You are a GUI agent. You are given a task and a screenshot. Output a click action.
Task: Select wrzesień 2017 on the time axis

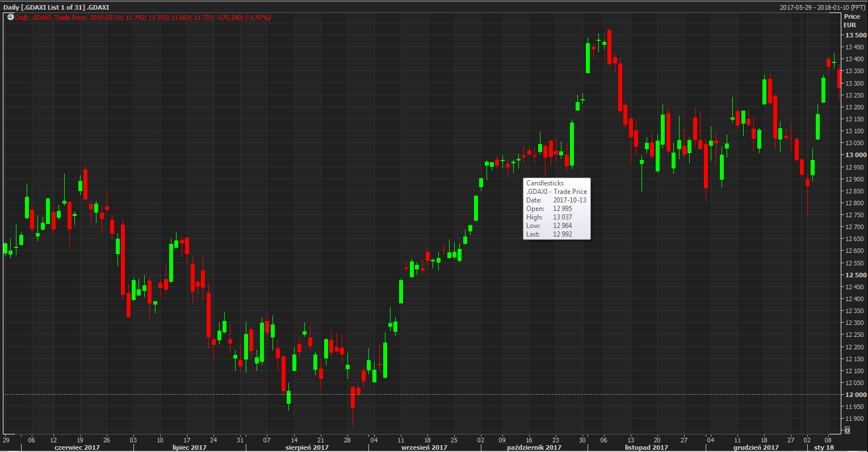click(x=423, y=447)
